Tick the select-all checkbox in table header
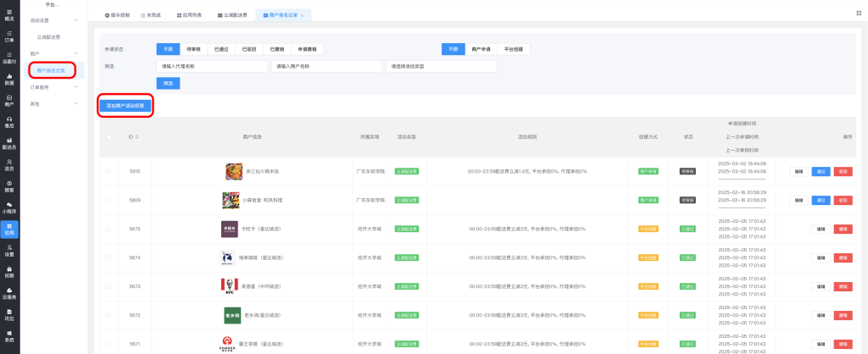Viewport: 868px width, 354px height. 108,136
